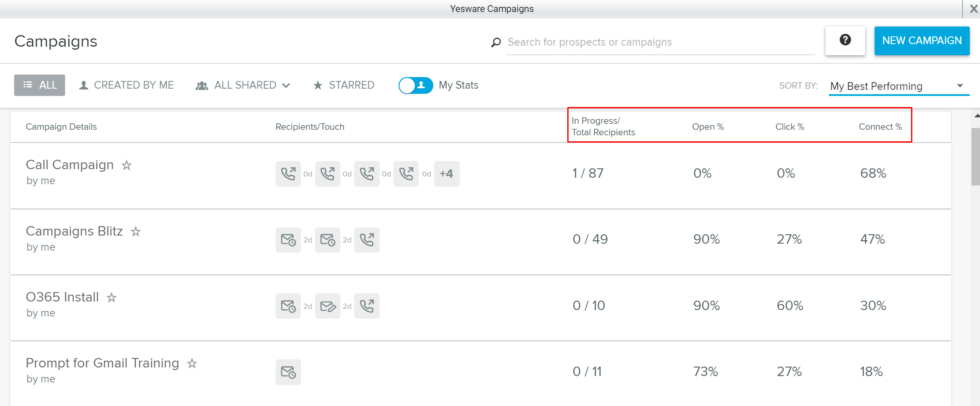Click In Progress/Total Recipients column header
Image resolution: width=980 pixels, height=406 pixels.
[603, 127]
